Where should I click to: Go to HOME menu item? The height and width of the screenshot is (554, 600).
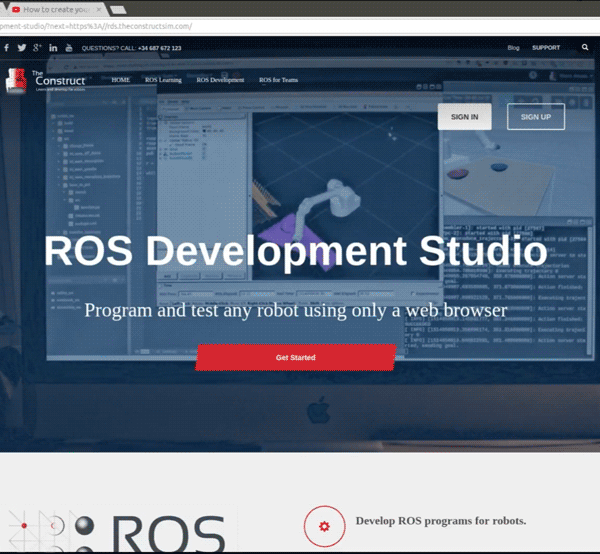point(121,80)
